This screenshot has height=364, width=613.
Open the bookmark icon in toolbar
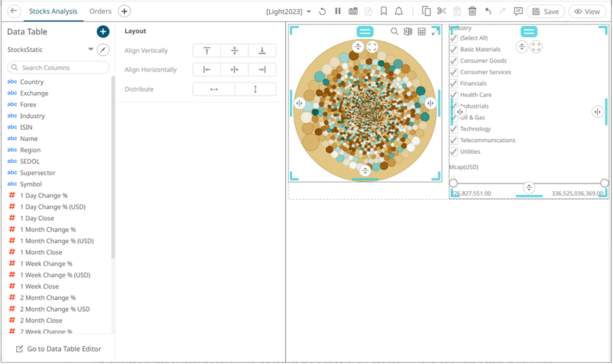[384, 12]
